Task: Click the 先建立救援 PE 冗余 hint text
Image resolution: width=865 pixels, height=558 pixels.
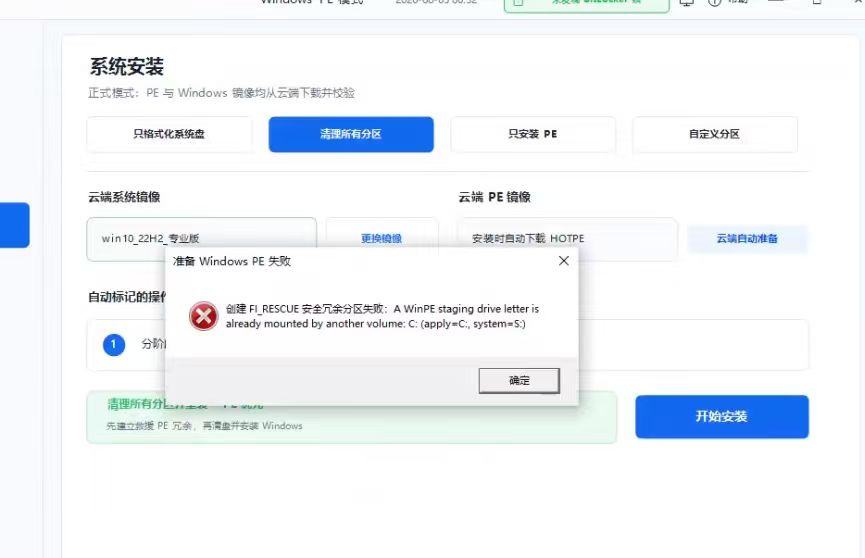Action: pos(204,426)
